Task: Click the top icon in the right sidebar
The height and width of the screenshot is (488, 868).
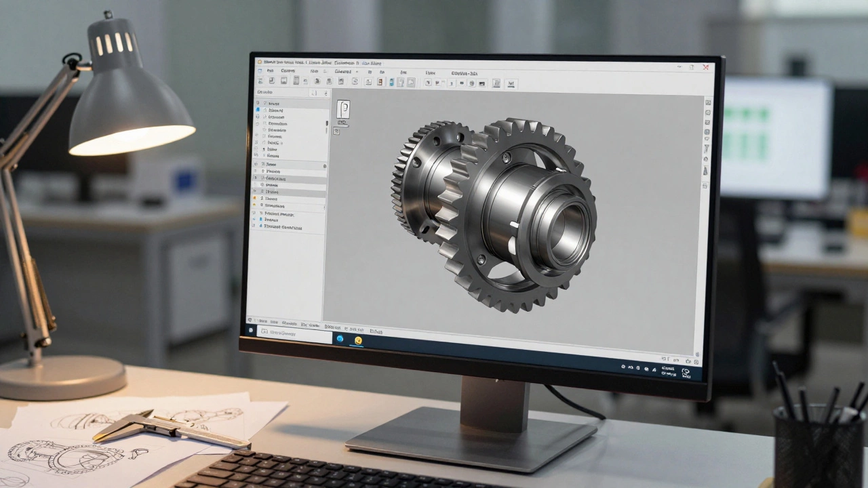Action: 708,102
